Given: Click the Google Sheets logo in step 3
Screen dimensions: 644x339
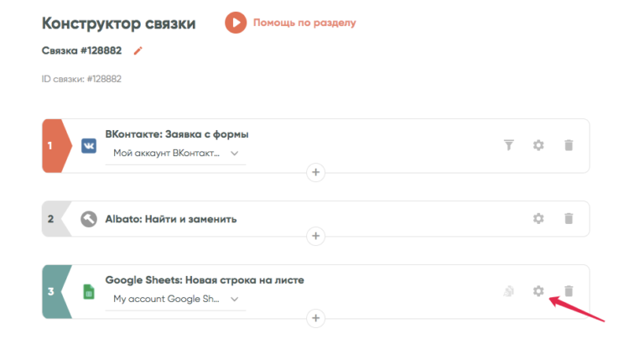Looking at the screenshot, I should [88, 292].
